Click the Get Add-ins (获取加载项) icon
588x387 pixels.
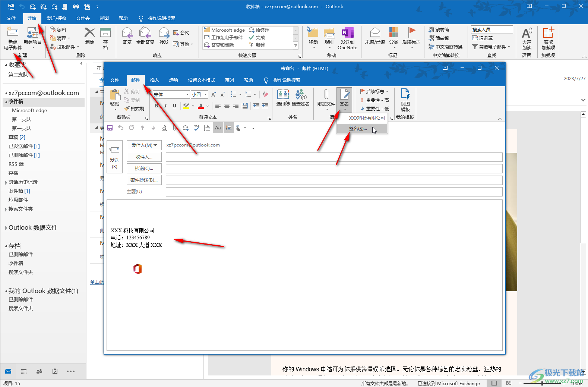pyautogui.click(x=548, y=33)
